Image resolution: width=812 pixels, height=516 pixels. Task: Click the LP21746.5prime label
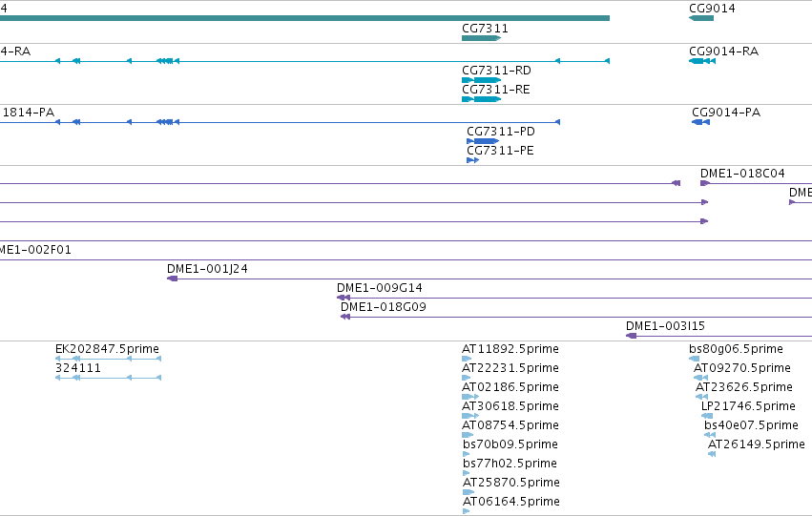(x=748, y=406)
